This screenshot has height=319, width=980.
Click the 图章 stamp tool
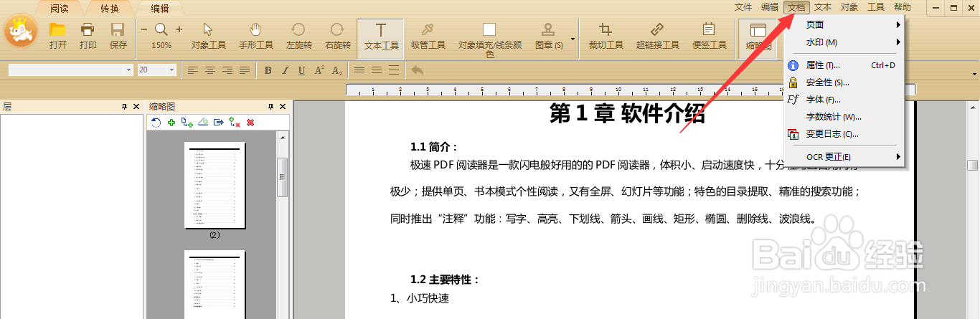coord(549,37)
